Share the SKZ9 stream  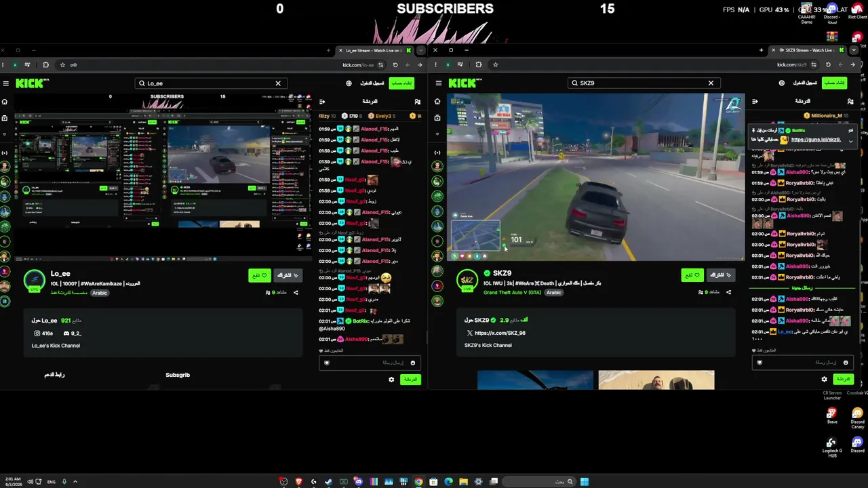[x=728, y=293]
